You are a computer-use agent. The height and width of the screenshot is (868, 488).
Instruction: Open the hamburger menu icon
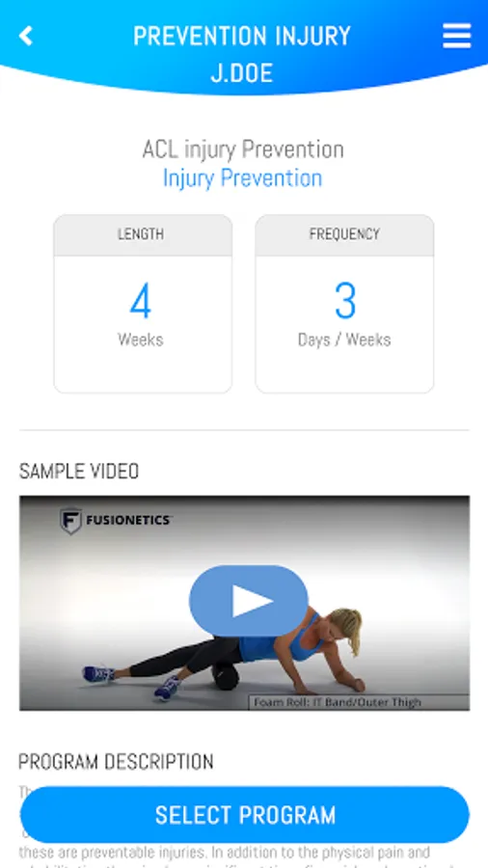pyautogui.click(x=456, y=36)
